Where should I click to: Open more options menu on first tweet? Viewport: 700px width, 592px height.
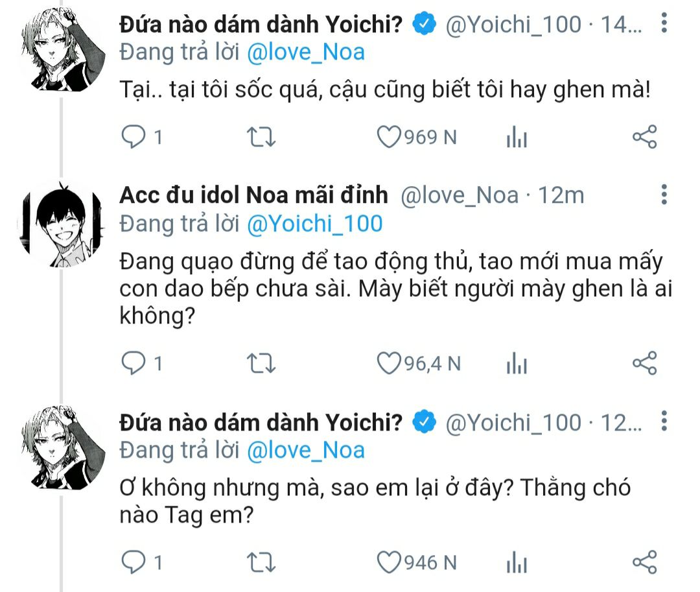pos(664,25)
